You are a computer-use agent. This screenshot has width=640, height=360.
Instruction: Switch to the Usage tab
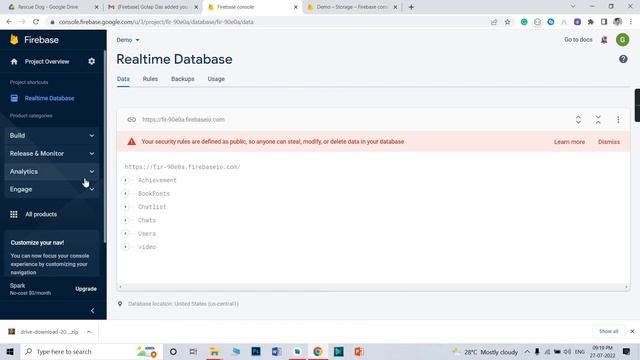coord(216,79)
